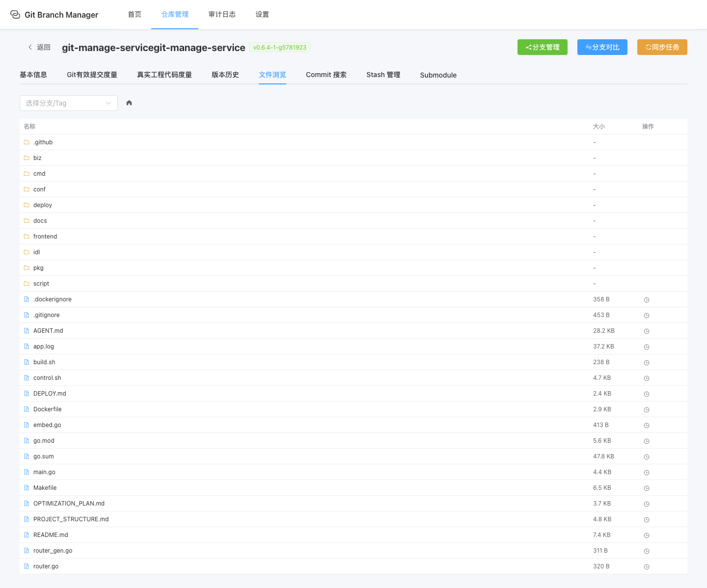707x588 pixels.
Task: Click the green 分支管理 button
Action: [542, 47]
